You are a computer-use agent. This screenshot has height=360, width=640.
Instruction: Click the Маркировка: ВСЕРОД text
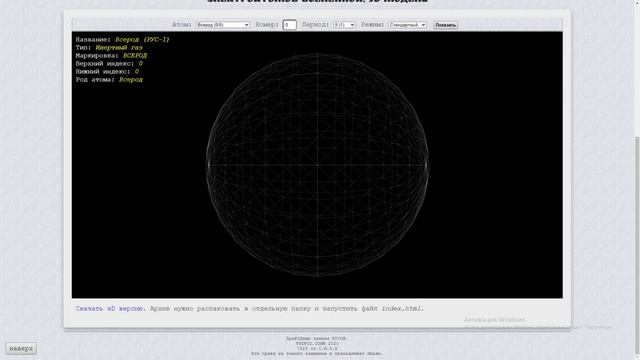pos(111,56)
